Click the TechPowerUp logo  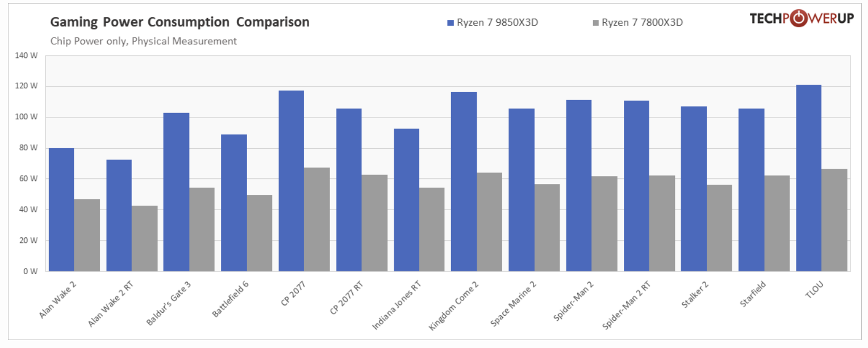[x=801, y=18]
